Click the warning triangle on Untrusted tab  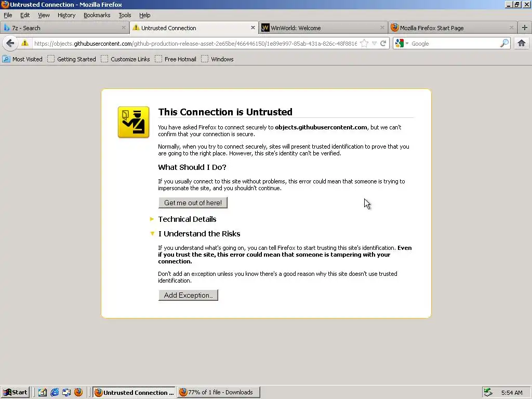pos(136,28)
